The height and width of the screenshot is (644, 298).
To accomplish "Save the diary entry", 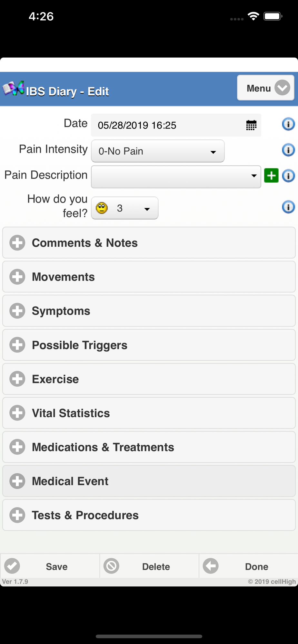I will pyautogui.click(x=50, y=566).
